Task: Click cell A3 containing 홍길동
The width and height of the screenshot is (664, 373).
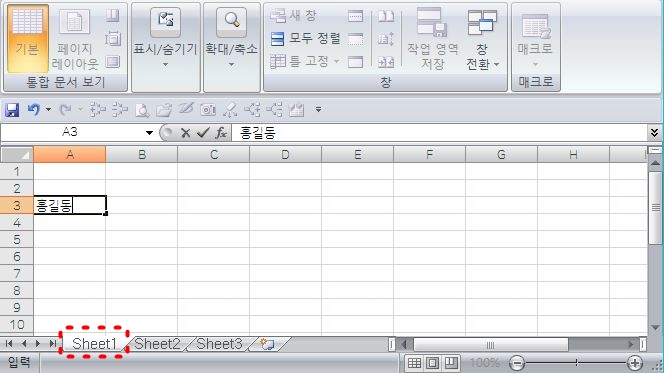Action: coord(70,205)
